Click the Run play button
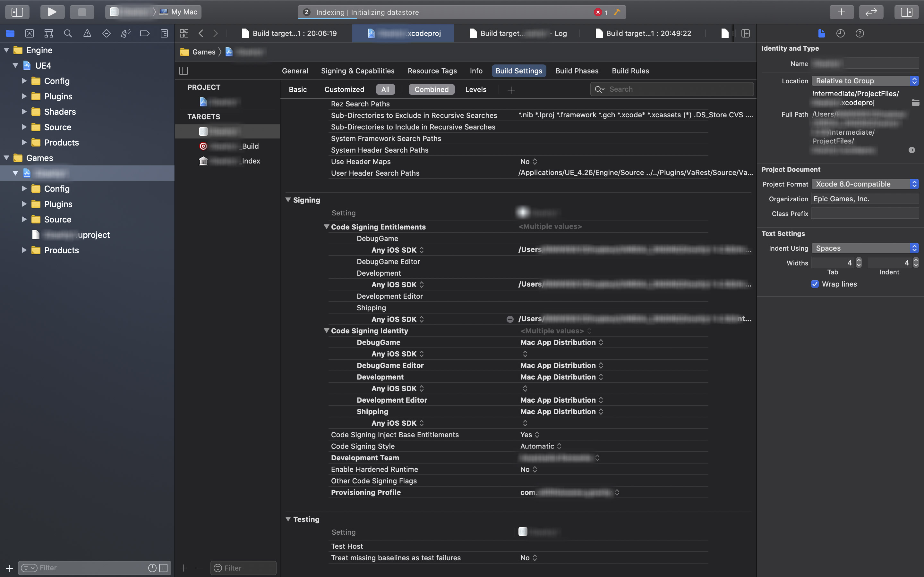 52,12
